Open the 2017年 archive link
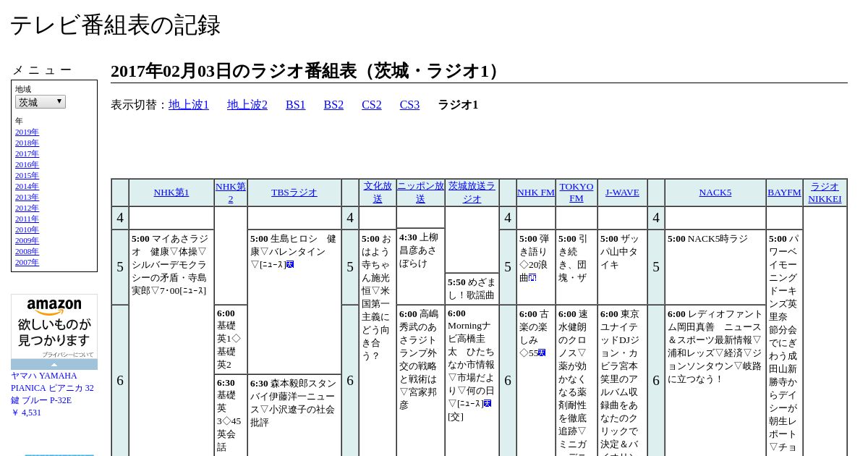This screenshot has width=868, height=456. [27, 153]
